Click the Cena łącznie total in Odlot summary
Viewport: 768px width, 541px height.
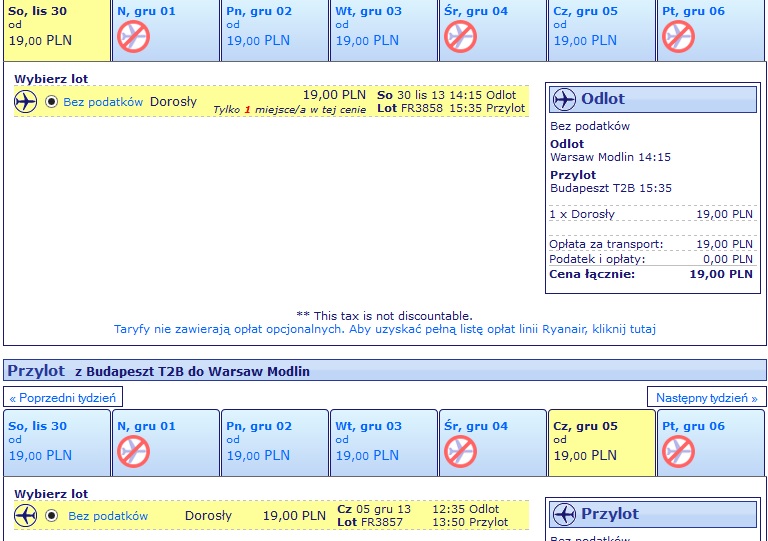pos(651,274)
